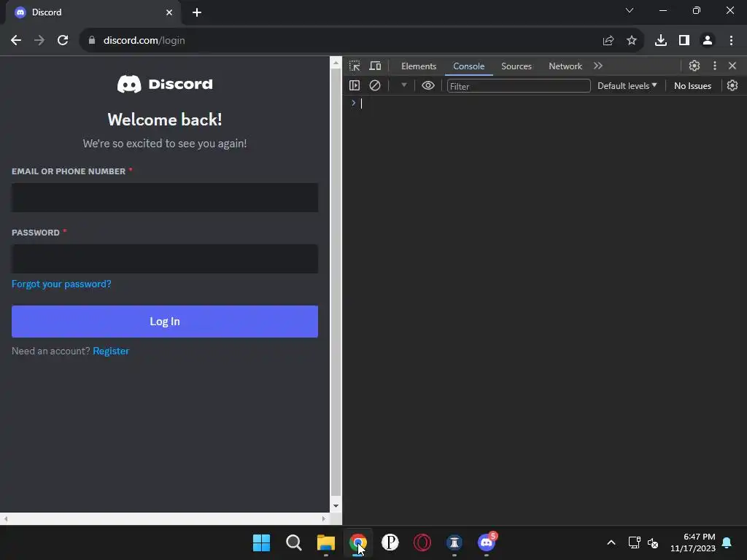Clear the console with the ban icon
This screenshot has width=747, height=560.
click(375, 85)
